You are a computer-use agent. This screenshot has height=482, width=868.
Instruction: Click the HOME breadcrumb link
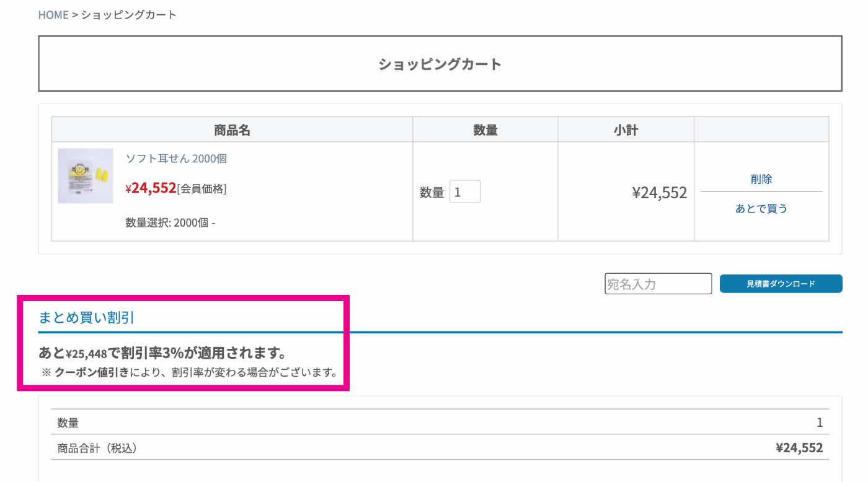(x=53, y=15)
